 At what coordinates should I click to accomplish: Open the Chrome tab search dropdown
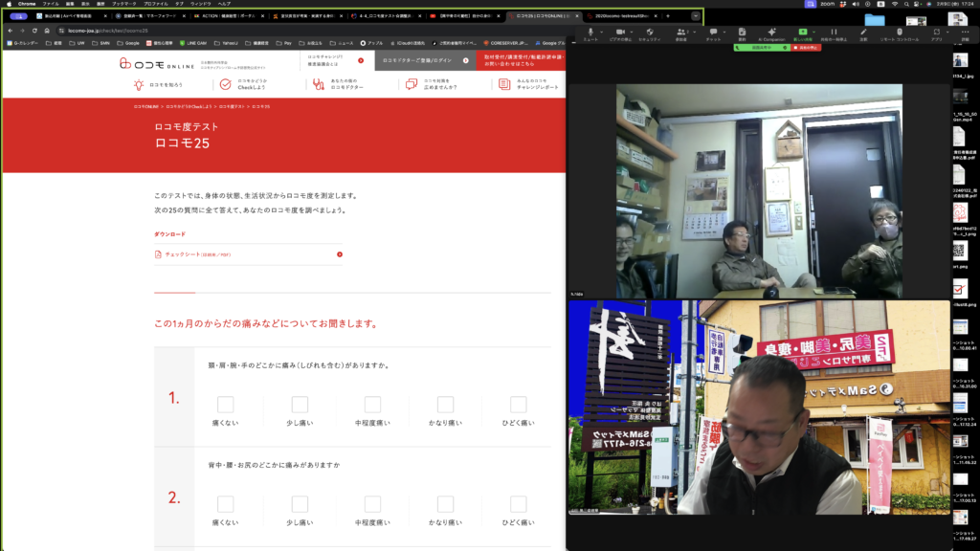point(696,15)
